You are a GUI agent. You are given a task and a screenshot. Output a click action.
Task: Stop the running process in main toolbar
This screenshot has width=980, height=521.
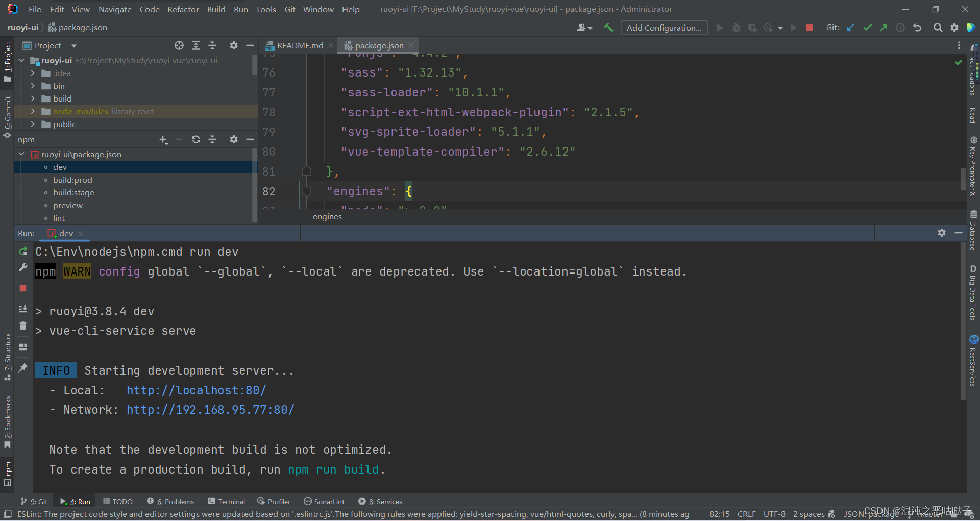point(809,28)
